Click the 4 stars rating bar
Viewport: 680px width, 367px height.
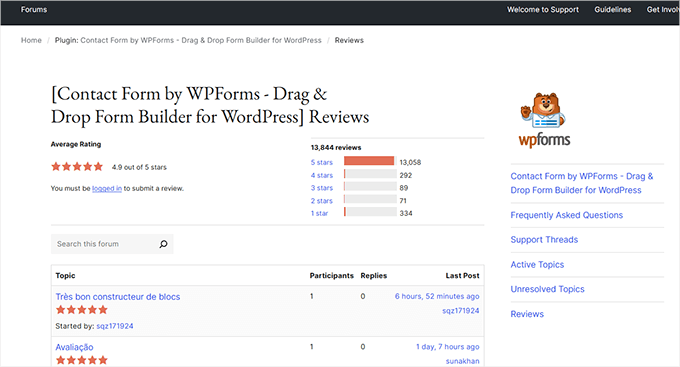point(370,174)
